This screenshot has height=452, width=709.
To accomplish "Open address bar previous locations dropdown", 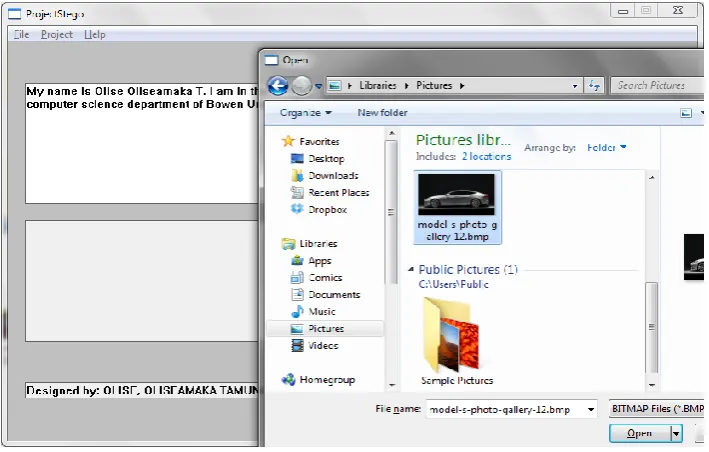I will [575, 86].
